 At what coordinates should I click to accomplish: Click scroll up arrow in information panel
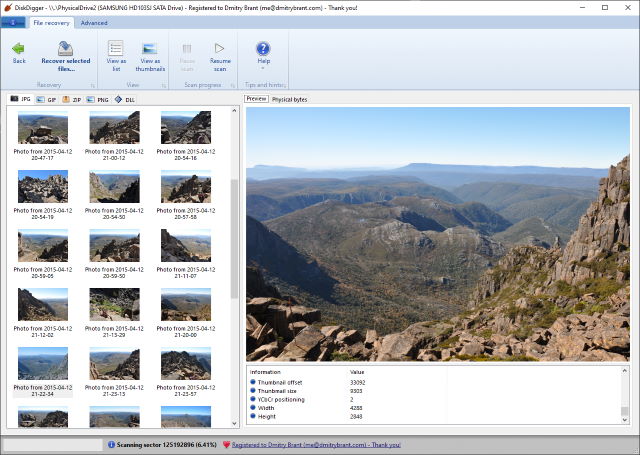pos(624,371)
